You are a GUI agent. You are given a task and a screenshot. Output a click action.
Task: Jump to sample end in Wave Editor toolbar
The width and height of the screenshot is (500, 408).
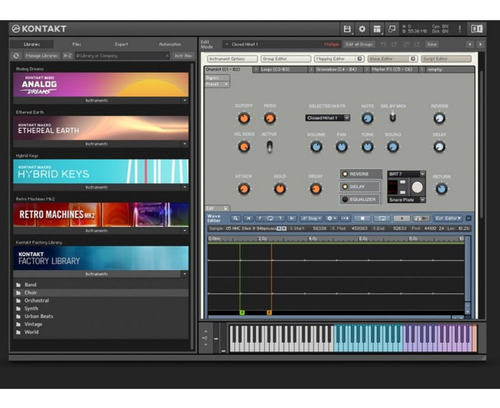coord(292,218)
